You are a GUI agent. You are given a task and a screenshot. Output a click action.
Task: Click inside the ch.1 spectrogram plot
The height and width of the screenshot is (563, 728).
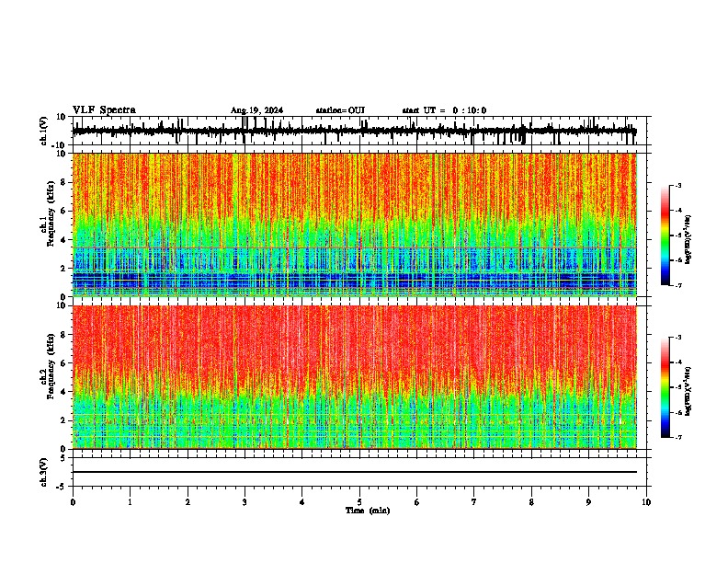coord(355,224)
